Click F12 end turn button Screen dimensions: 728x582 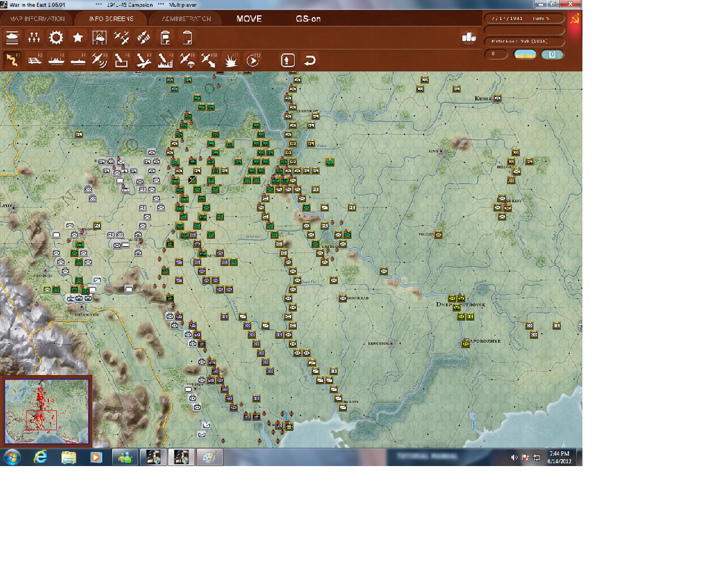253,60
